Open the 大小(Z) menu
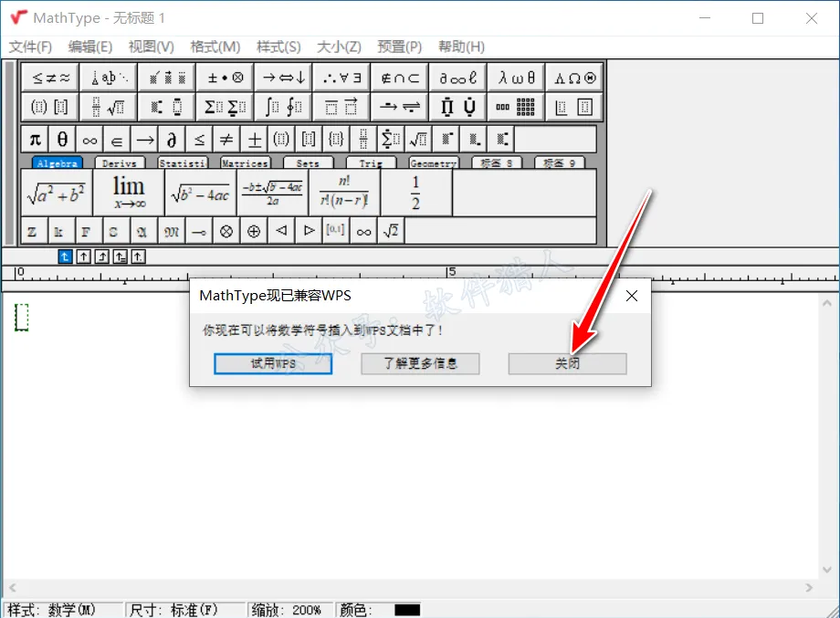The image size is (840, 618). (x=339, y=47)
